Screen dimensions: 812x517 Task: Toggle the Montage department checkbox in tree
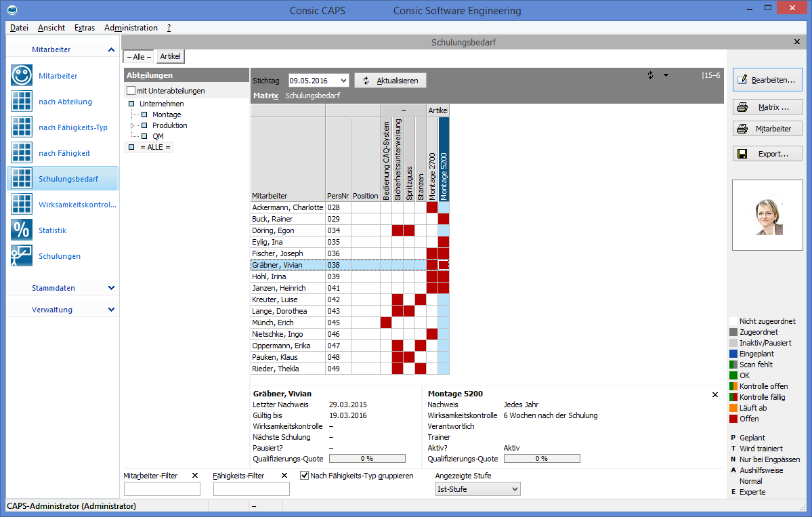click(144, 115)
